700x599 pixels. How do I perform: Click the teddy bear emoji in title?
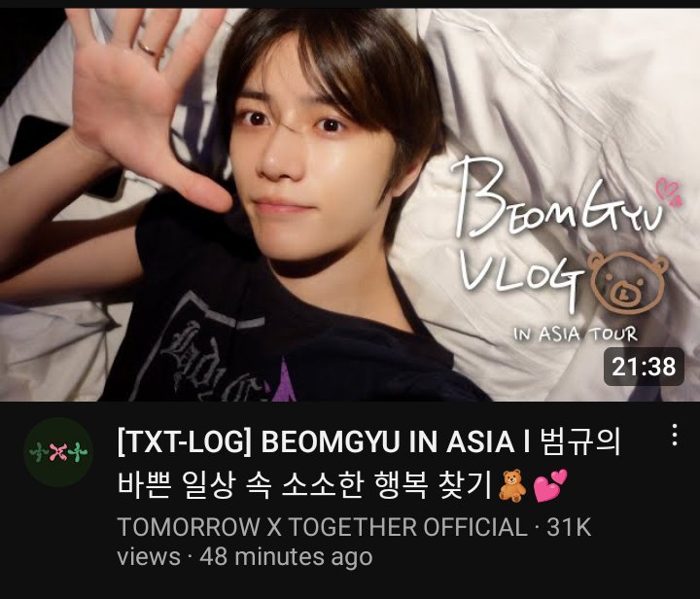[x=512, y=485]
